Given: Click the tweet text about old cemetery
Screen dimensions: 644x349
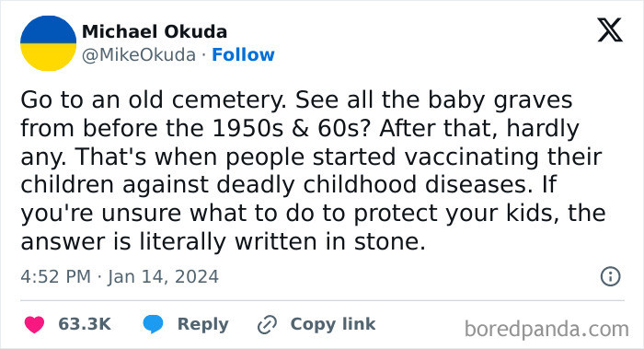Looking at the screenshot, I should 313,170.
